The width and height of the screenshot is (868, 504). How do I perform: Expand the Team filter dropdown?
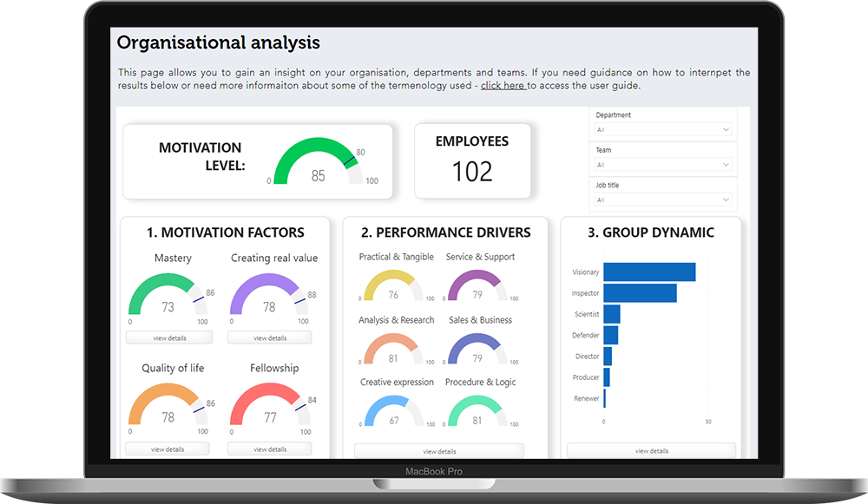662,164
